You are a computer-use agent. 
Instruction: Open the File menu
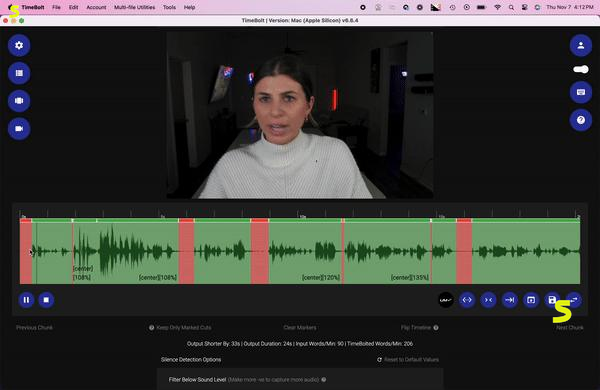click(56, 7)
